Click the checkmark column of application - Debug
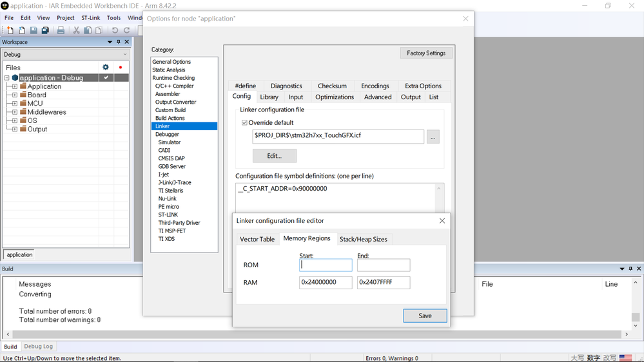Viewport: 644px width, 362px height. (106, 77)
